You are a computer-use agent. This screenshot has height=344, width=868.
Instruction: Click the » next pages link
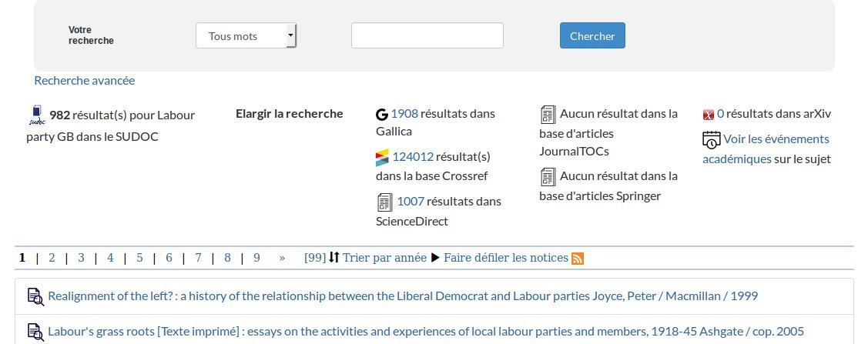pos(283,258)
